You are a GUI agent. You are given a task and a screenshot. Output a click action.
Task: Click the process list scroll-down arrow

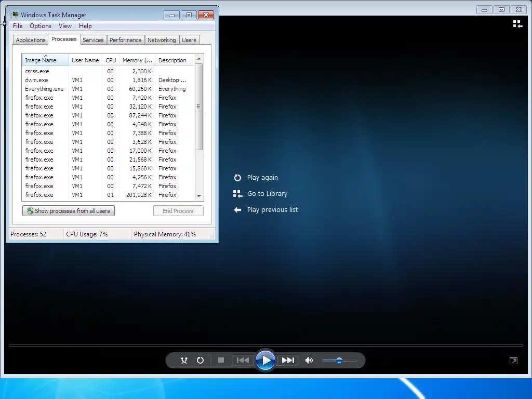[x=199, y=196]
